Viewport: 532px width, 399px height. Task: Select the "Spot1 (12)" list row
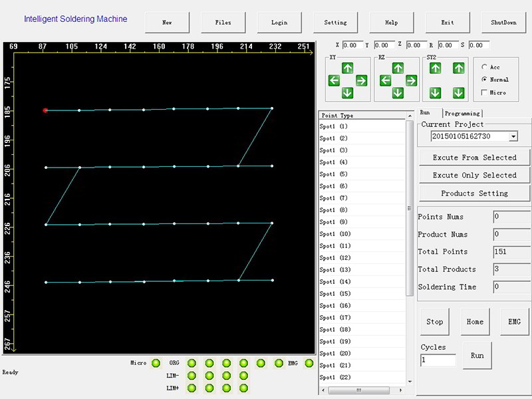pyautogui.click(x=362, y=258)
